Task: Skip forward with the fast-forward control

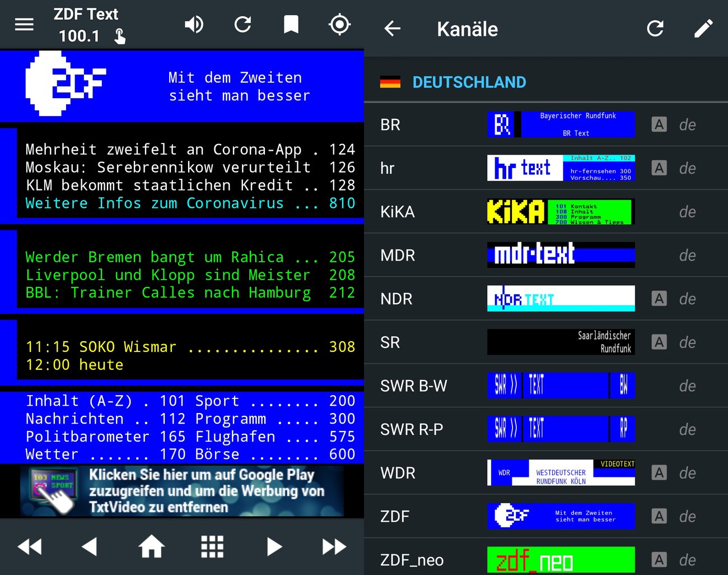Action: coord(334,546)
